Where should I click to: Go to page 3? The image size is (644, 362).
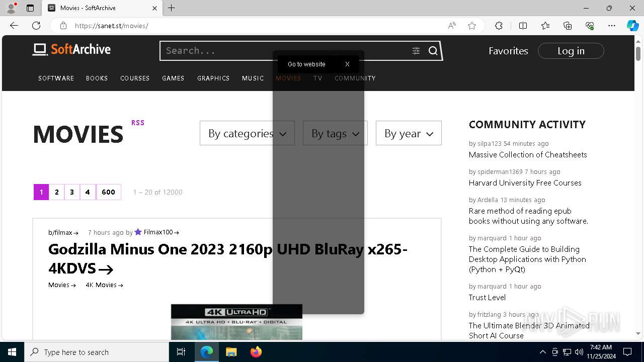click(72, 192)
